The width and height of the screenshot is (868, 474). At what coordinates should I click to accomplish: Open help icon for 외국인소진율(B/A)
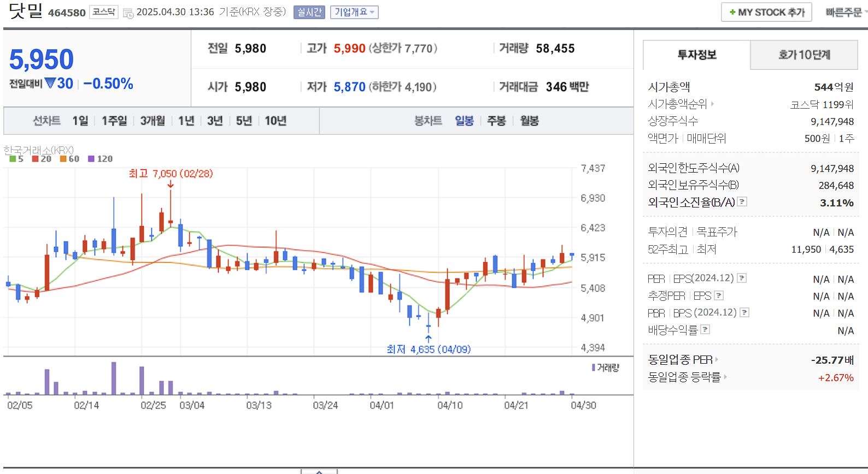tap(742, 202)
